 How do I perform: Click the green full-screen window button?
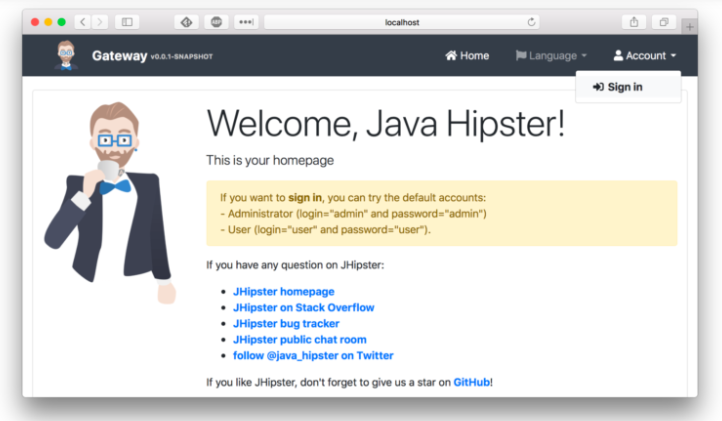tap(62, 22)
